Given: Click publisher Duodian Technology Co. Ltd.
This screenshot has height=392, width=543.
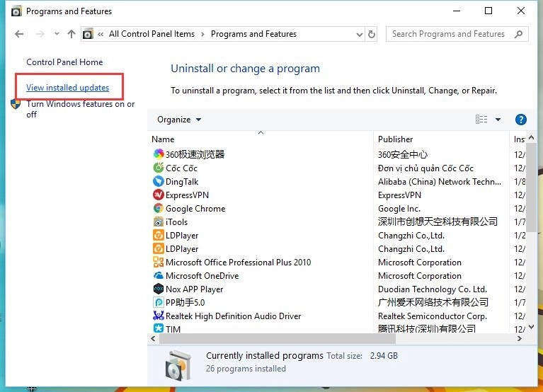Looking at the screenshot, I should pos(433,289).
